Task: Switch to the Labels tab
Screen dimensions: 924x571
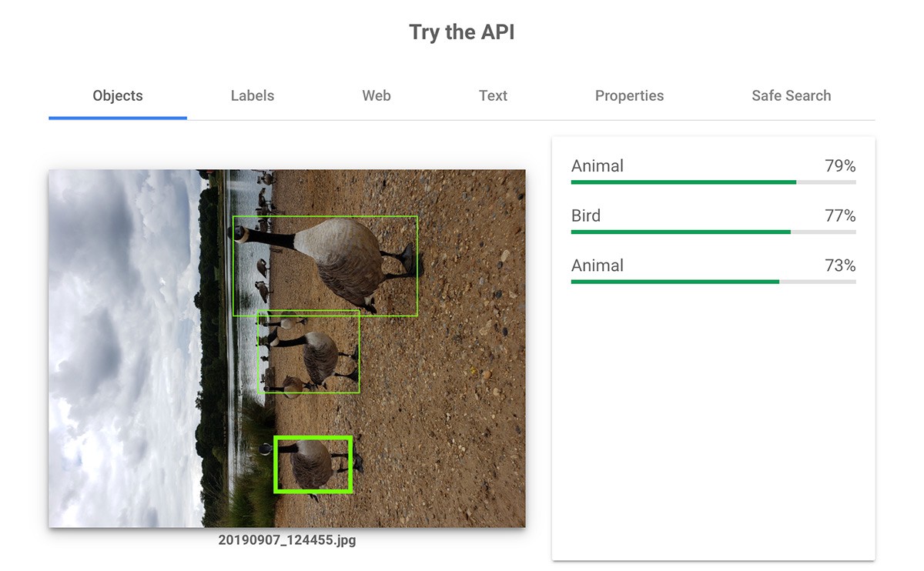Action: (253, 96)
